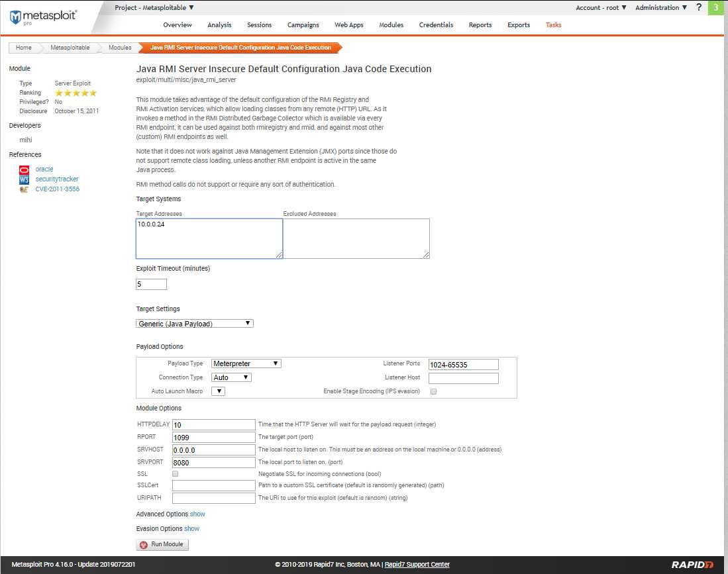Open the securitytracker reference link
The height and width of the screenshot is (574, 728).
(x=57, y=179)
